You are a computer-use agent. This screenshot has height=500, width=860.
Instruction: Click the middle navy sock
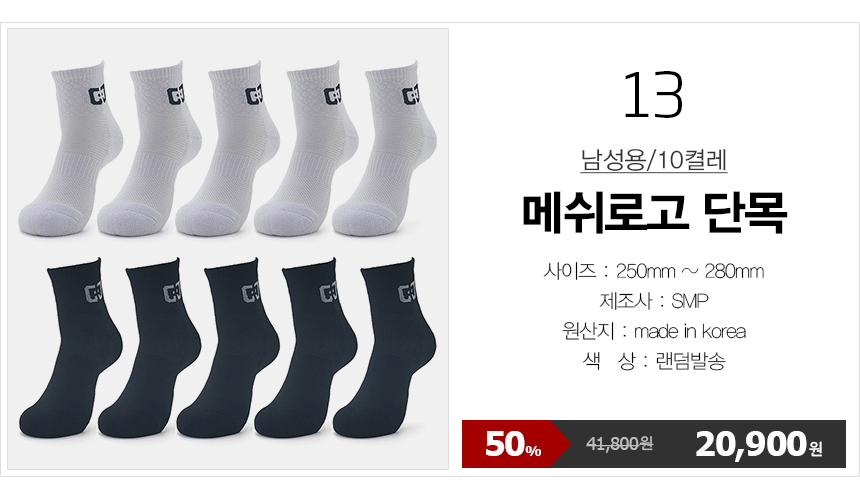pos(228,348)
